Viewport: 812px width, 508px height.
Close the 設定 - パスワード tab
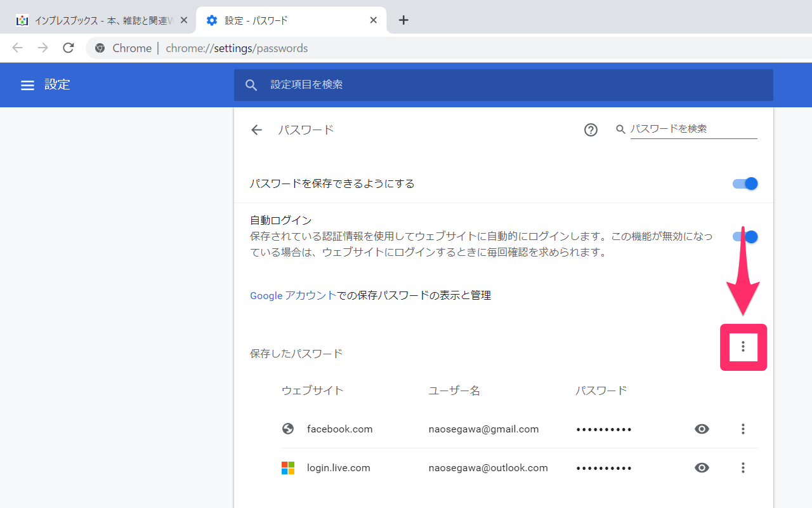point(374,20)
